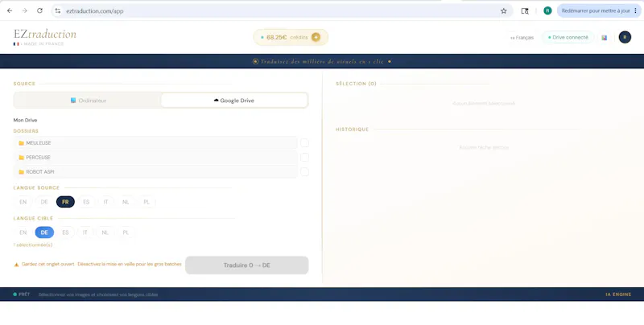Open the Chrome three-dot menu
Viewport: 644px width, 325px height.
click(635, 11)
